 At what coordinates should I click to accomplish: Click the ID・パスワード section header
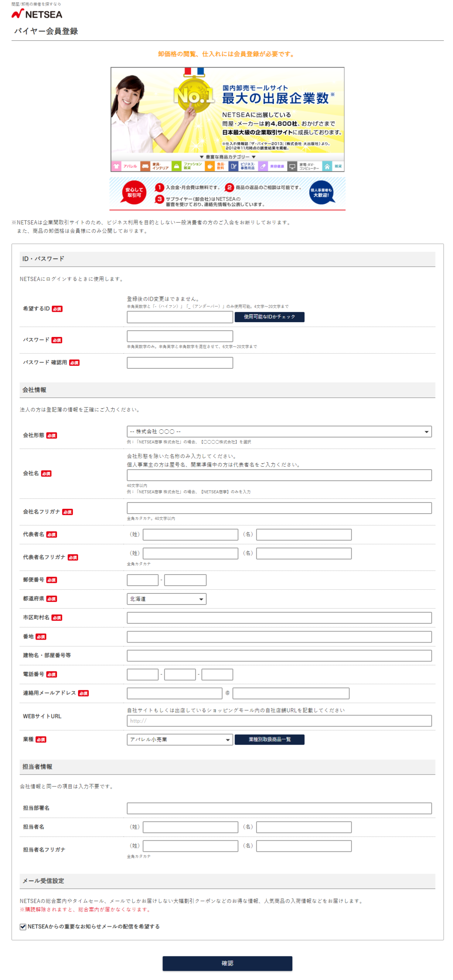pos(227,259)
